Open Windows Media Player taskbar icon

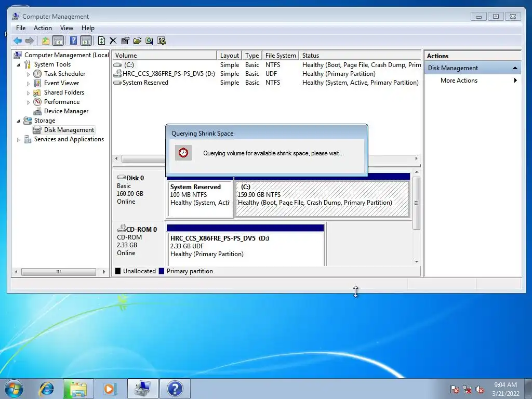coord(109,389)
